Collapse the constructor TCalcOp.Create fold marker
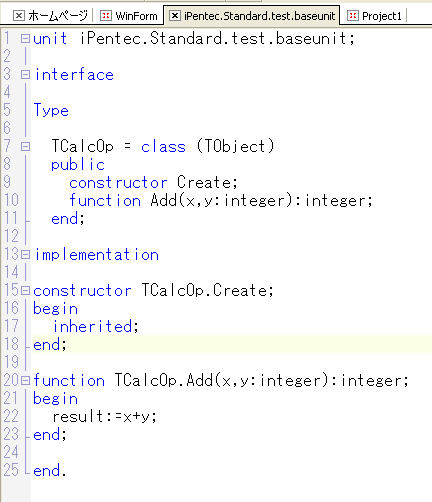The width and height of the screenshot is (432, 502). [25, 291]
